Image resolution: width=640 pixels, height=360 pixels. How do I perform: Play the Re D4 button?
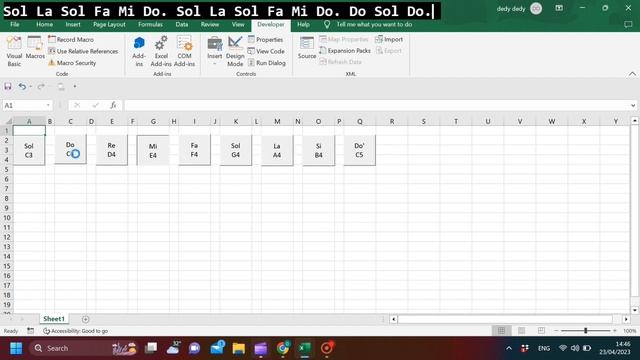(x=111, y=150)
